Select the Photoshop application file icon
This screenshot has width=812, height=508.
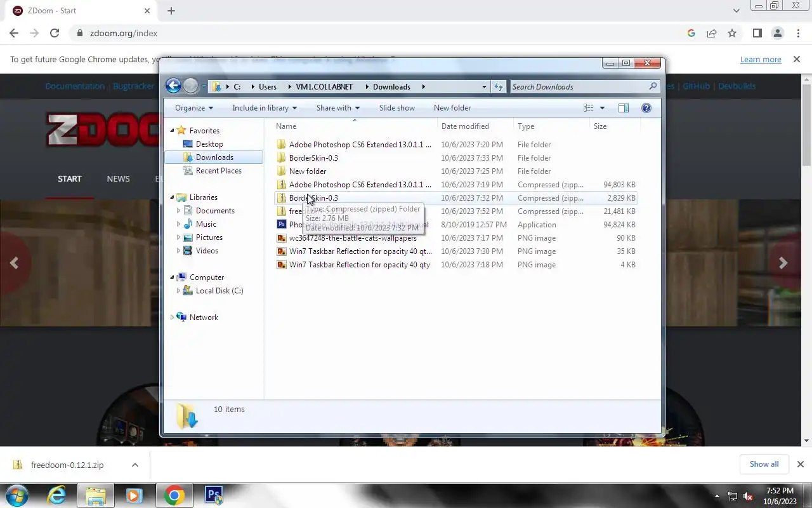click(282, 225)
